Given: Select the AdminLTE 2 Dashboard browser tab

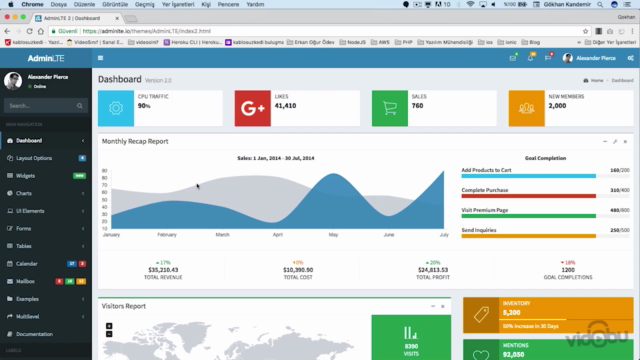Looking at the screenshot, I should 76,18.
